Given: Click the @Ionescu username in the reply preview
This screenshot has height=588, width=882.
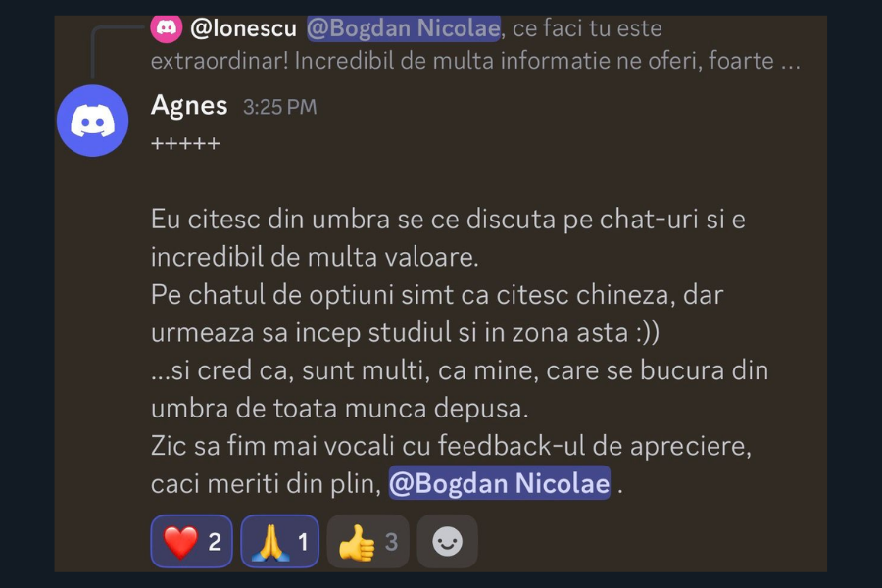Looking at the screenshot, I should 244,28.
